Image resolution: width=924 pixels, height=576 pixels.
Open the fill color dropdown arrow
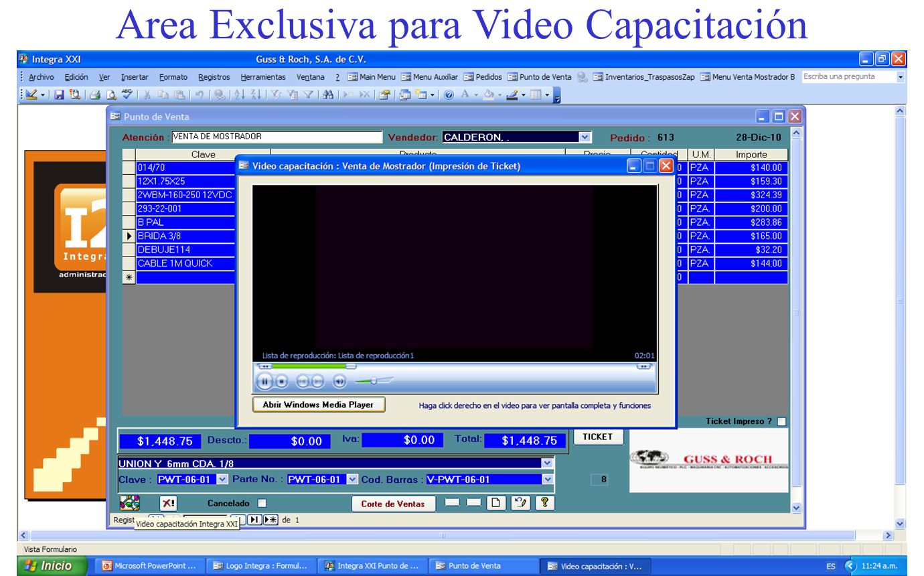(x=499, y=96)
